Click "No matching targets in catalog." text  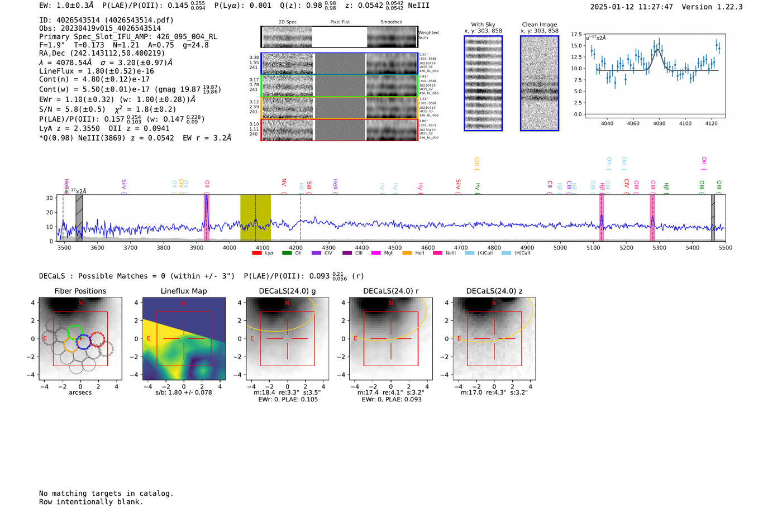pyautogui.click(x=106, y=493)
